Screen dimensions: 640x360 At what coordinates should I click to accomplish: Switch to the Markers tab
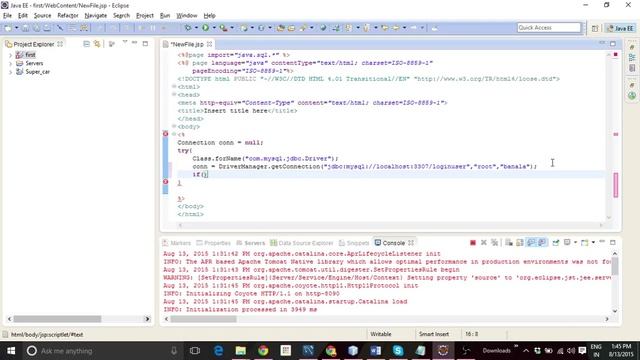coord(176,243)
